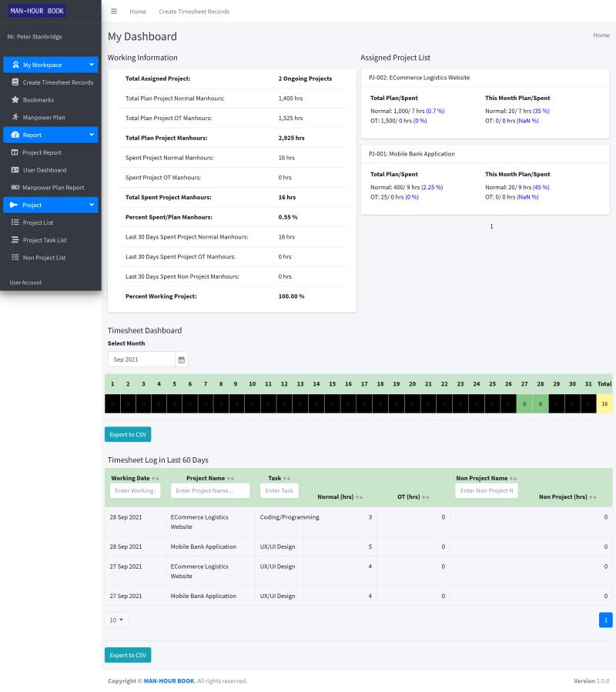Open PJ-002 ECommerce Logistics Website project card

pos(419,78)
